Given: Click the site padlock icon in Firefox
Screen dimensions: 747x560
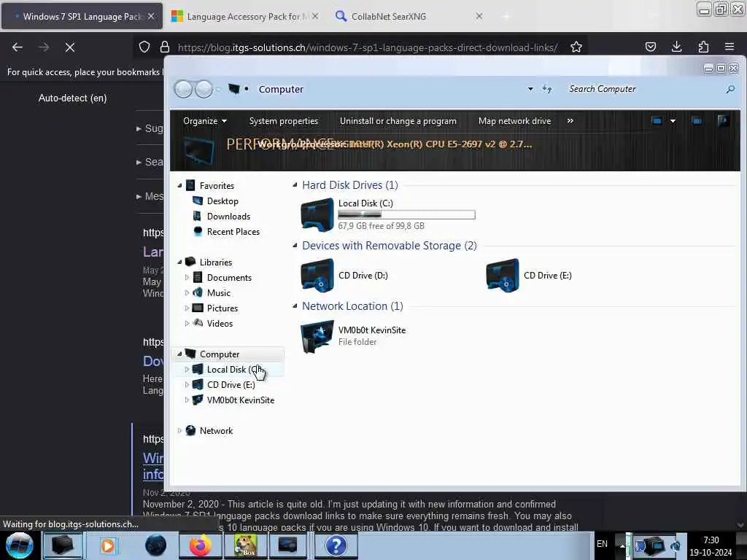Looking at the screenshot, I should (x=165, y=47).
